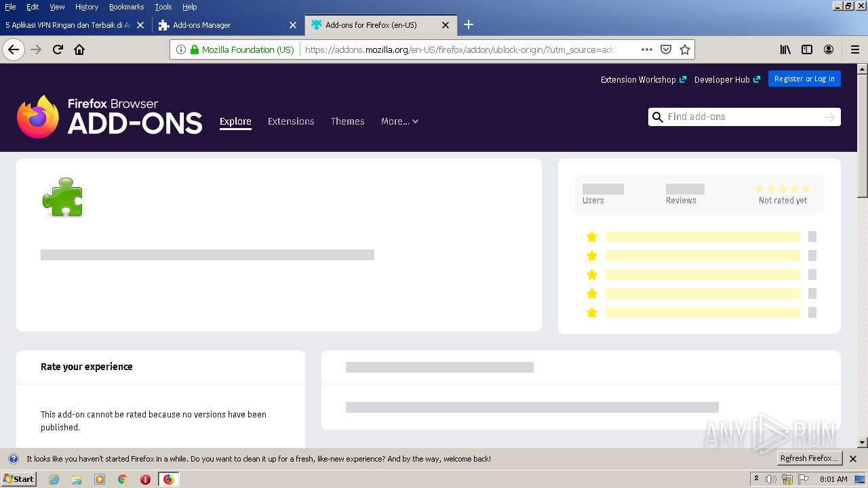Screen dimensions: 868x488
Task: Save page to Pocket
Action: coord(666,49)
